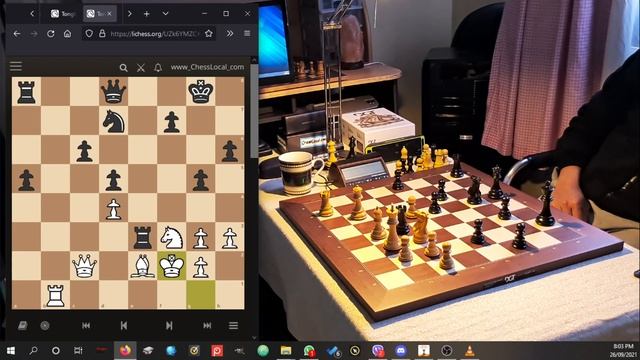The width and height of the screenshot is (640, 360).
Task: Open challenges via crossed swords icon
Action: click(x=141, y=68)
